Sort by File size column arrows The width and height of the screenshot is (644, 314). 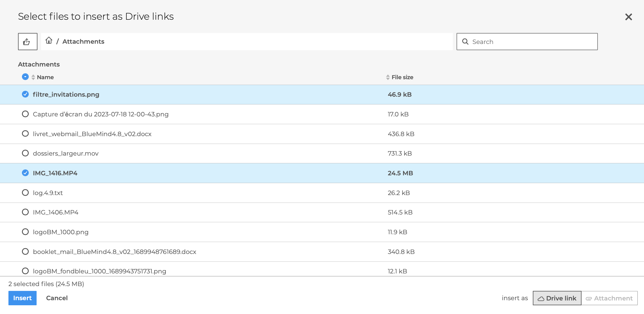pos(388,77)
